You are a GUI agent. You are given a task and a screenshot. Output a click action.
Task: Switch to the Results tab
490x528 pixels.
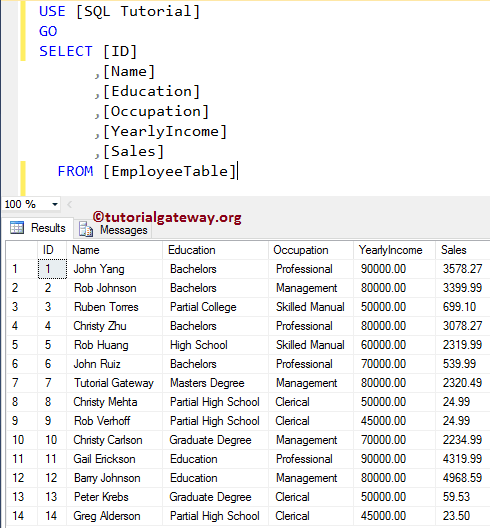click(x=38, y=228)
